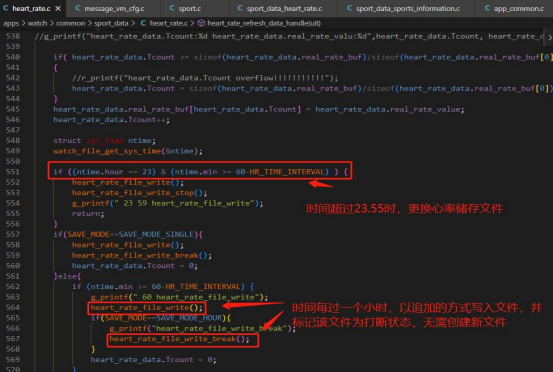Image resolution: width=553 pixels, height=372 pixels.
Task: Close the heart_rate.c tab
Action: click(x=58, y=8)
